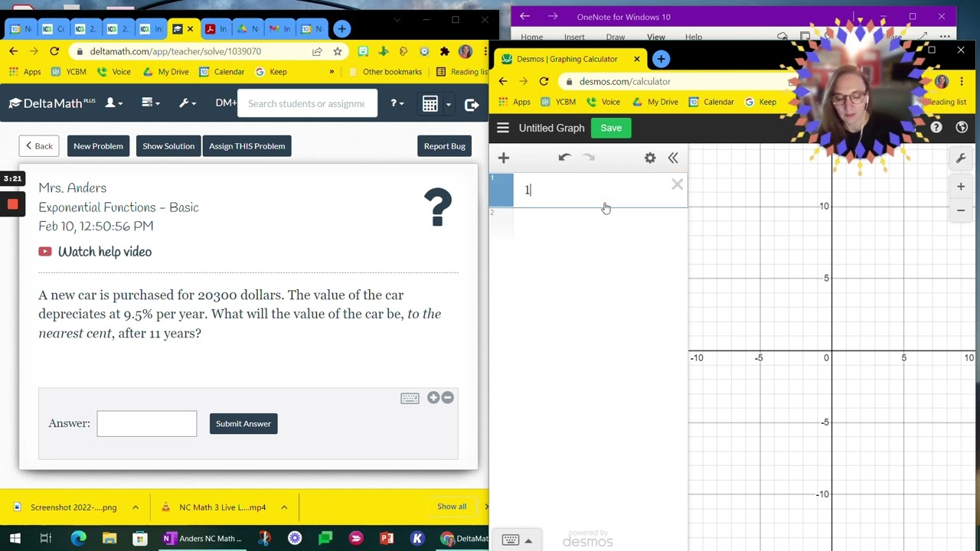Delete expression 1 in Desmos
The height and width of the screenshot is (551, 980).
pos(677,184)
